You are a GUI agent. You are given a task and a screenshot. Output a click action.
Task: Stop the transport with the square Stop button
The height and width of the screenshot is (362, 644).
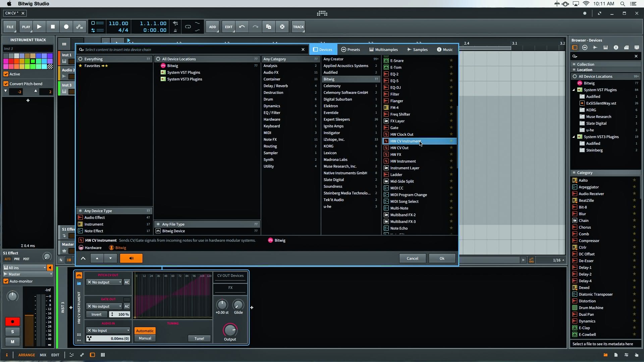coord(53,27)
